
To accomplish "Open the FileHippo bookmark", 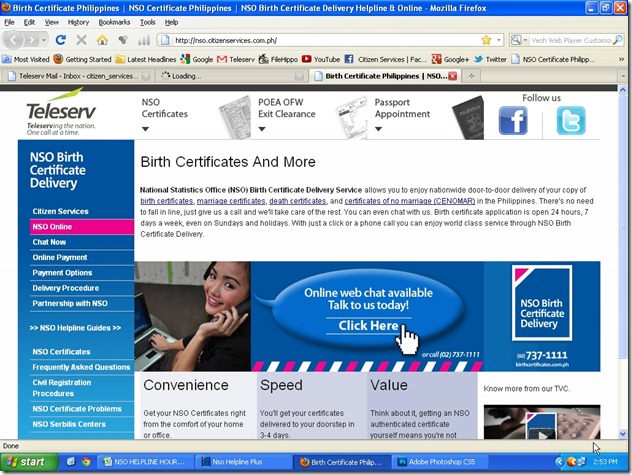I will 278,59.
